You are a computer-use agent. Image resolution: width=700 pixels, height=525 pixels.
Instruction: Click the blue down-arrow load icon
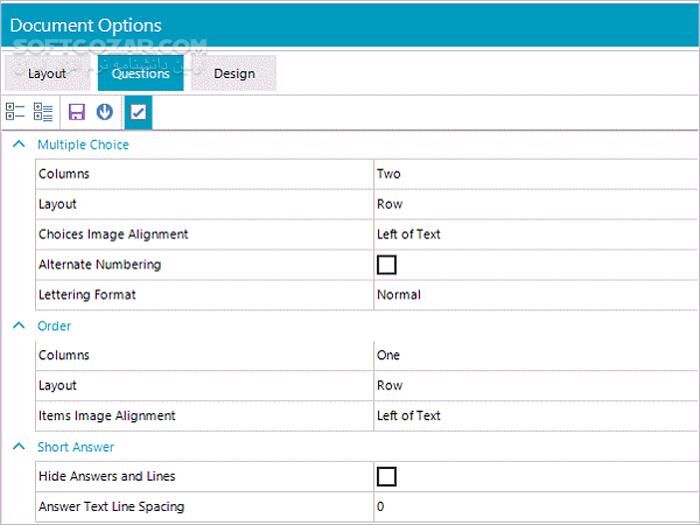click(104, 112)
